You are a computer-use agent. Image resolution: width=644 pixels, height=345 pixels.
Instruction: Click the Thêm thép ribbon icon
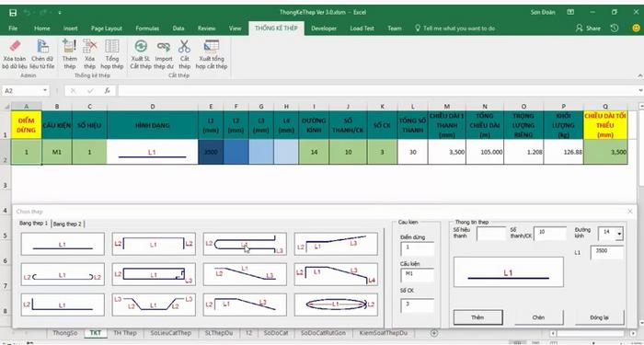(x=69, y=46)
